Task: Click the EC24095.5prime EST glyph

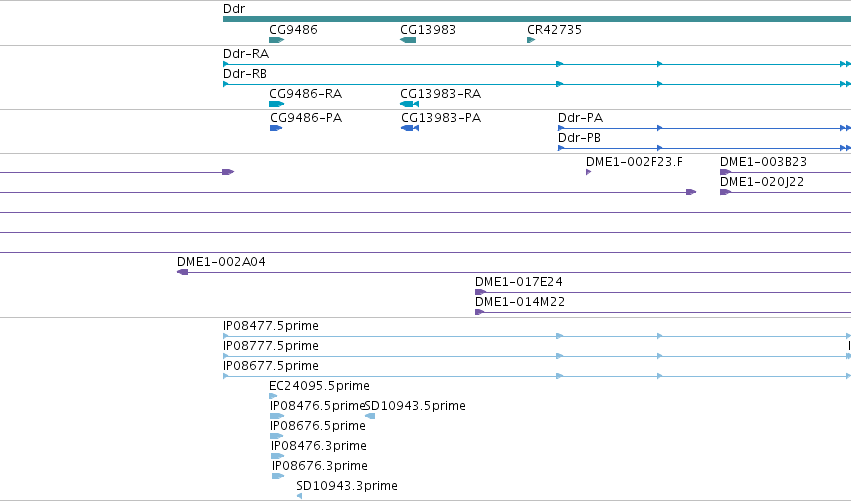Action: coord(273,396)
